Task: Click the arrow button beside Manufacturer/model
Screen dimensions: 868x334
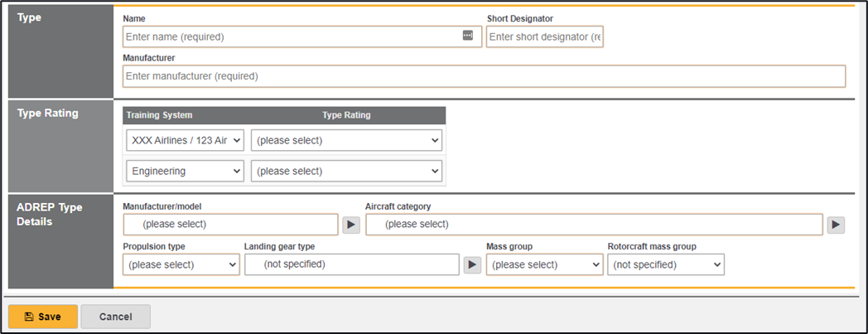Action: pos(351,225)
